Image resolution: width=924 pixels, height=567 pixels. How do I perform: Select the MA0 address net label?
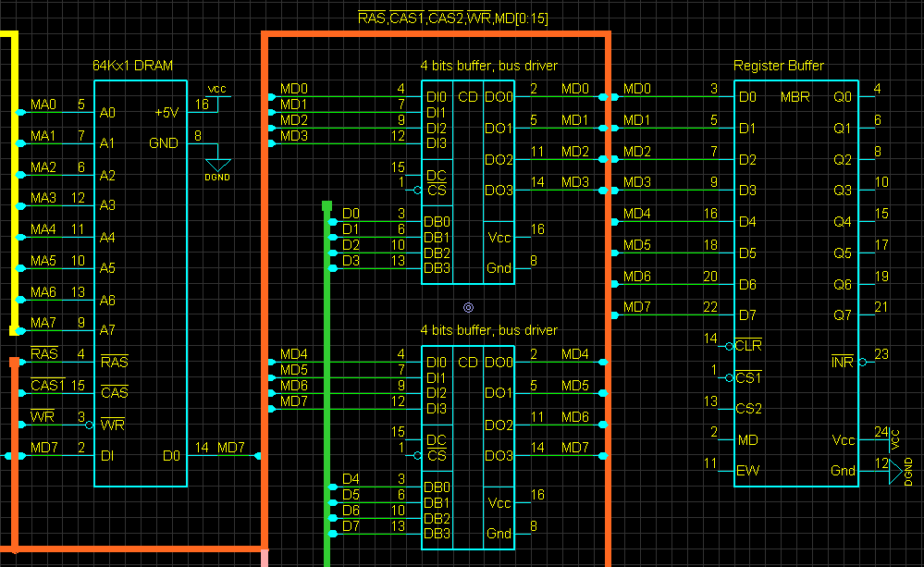click(x=43, y=105)
